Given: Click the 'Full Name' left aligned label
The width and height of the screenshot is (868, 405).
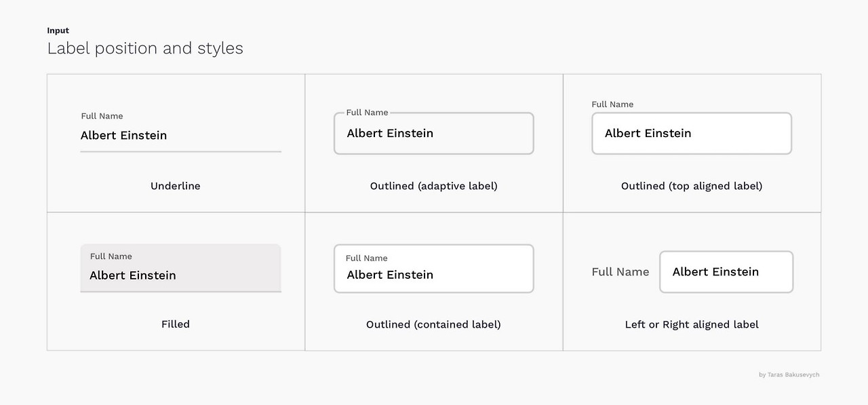Looking at the screenshot, I should click(620, 271).
